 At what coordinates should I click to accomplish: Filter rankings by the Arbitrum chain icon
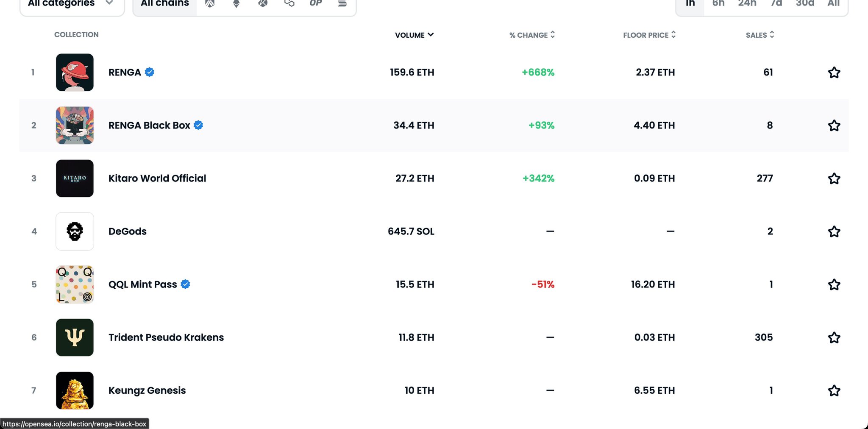[210, 3]
